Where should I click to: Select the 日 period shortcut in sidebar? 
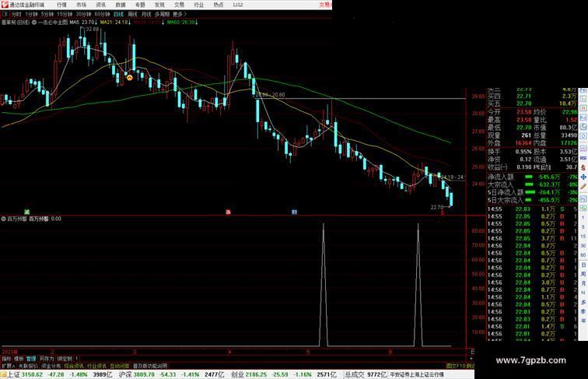coord(583,265)
